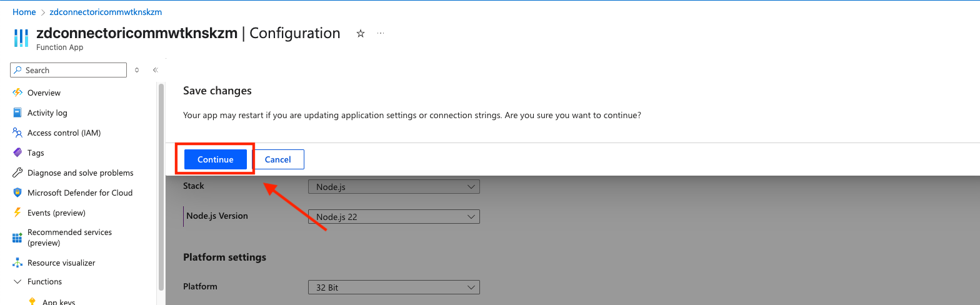Open Tags in the sidebar
The image size is (980, 305).
click(36, 152)
